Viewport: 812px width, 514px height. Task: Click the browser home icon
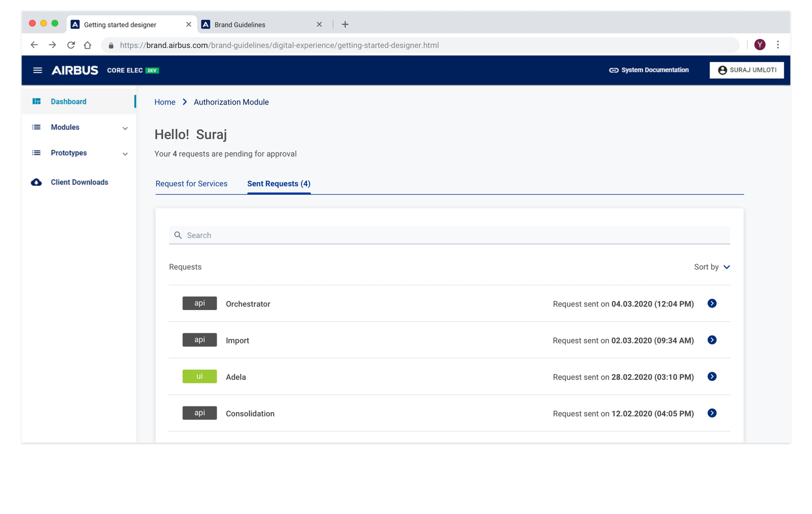[x=87, y=45]
